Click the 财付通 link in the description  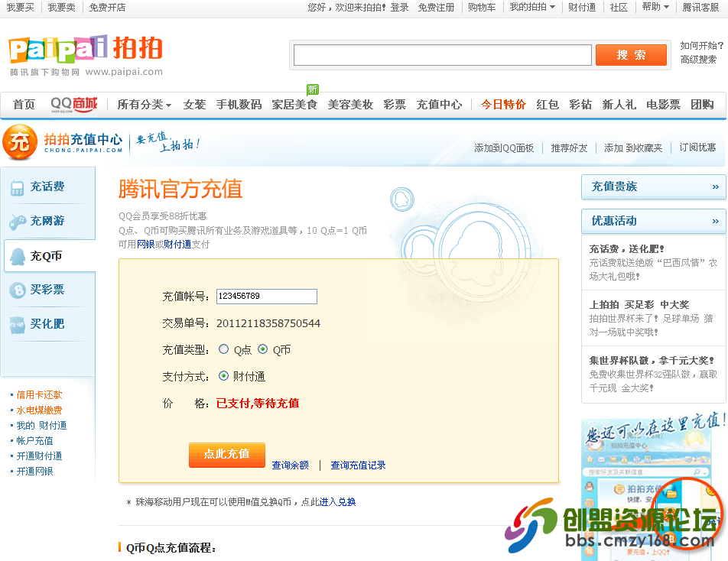click(177, 244)
